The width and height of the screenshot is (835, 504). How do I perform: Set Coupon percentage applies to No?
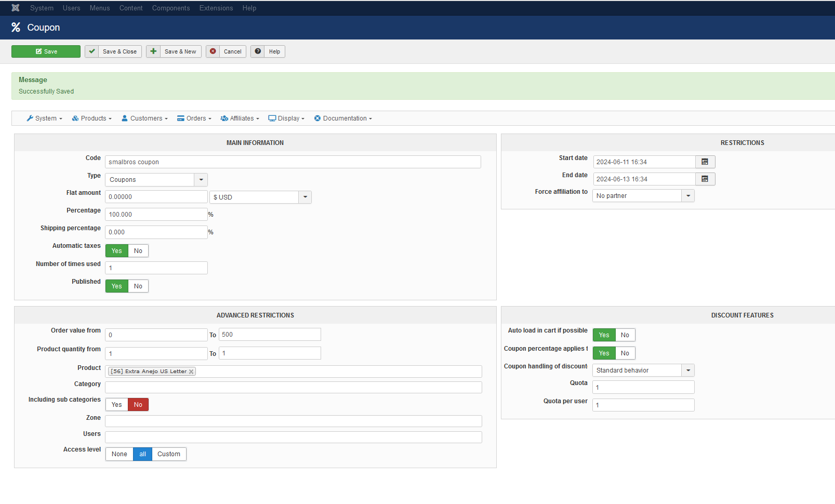tap(625, 353)
